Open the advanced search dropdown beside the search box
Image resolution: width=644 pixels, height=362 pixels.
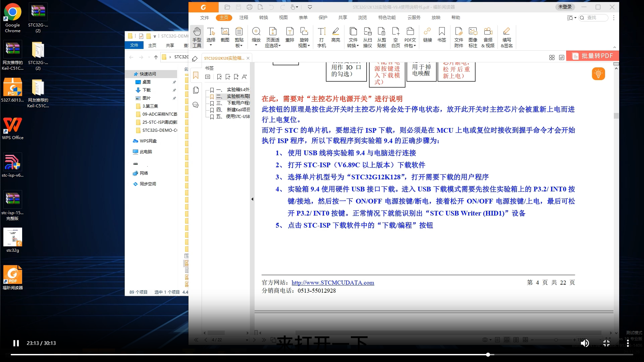(x=572, y=18)
